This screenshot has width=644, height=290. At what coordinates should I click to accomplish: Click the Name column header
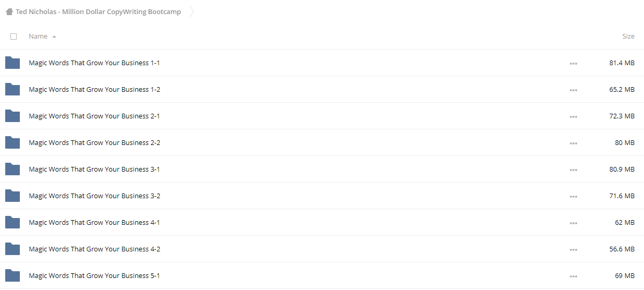tap(38, 36)
